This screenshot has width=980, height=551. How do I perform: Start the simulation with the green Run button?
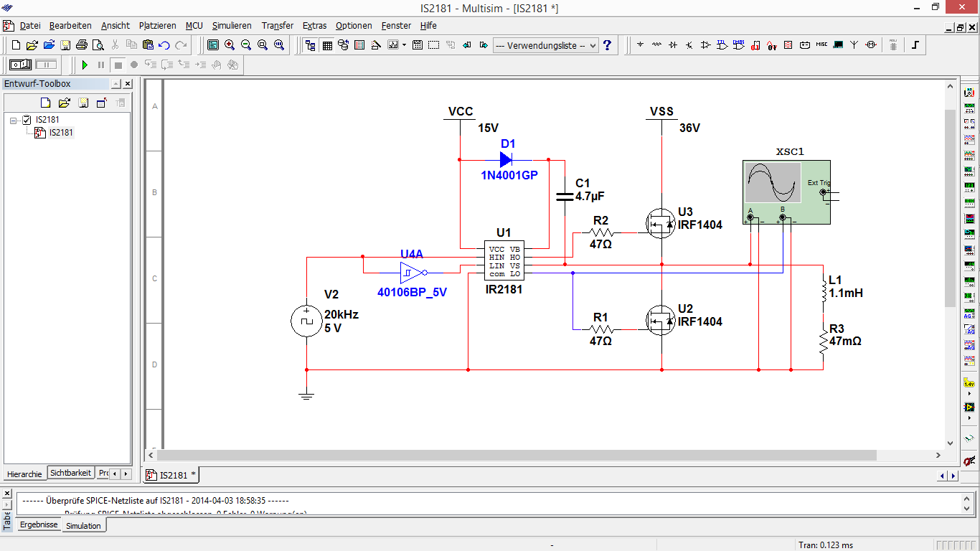[x=85, y=65]
